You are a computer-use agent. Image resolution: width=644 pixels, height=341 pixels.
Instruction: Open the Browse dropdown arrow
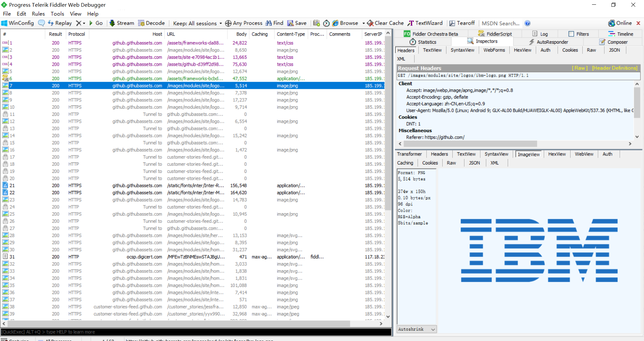[x=364, y=23]
